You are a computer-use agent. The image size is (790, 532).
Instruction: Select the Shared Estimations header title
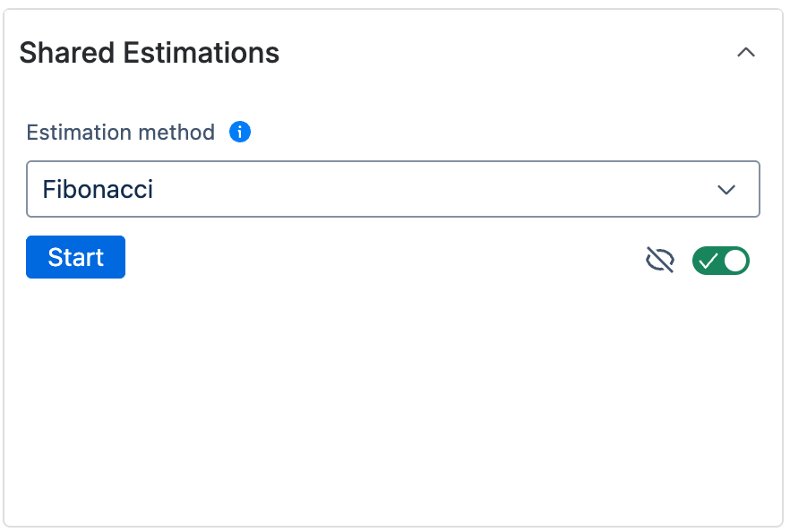click(x=149, y=53)
